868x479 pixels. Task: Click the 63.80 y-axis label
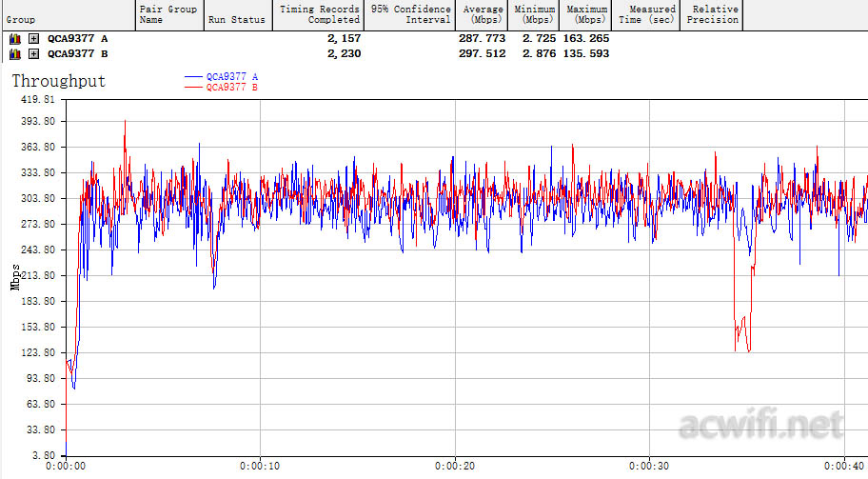(41, 404)
